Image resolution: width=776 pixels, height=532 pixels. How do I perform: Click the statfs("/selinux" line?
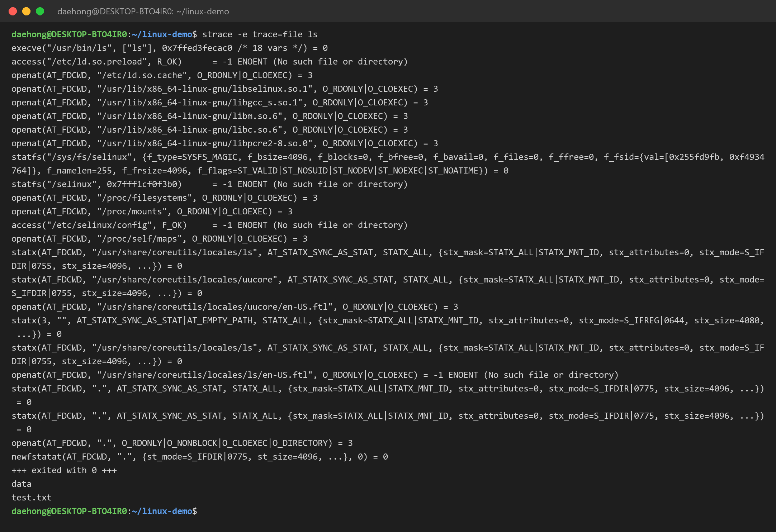point(210,184)
